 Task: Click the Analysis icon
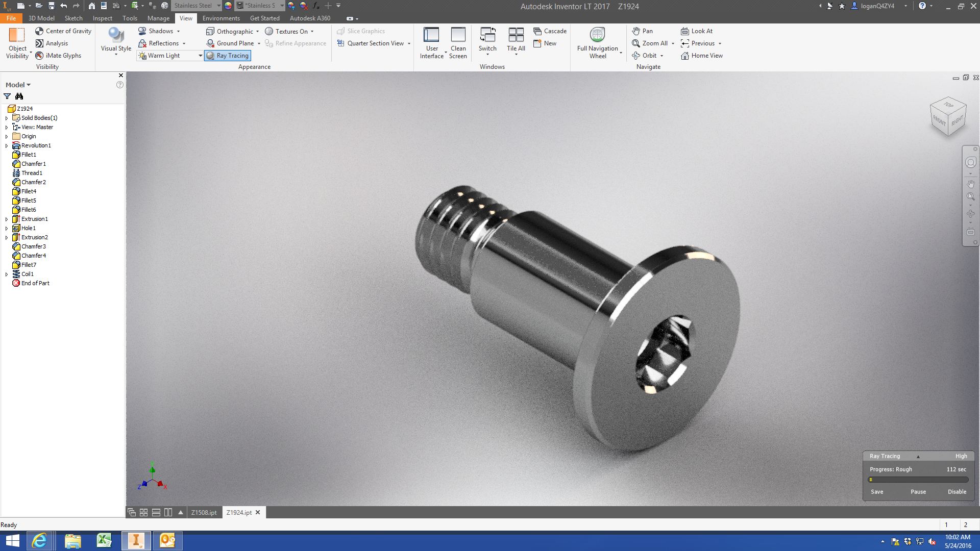[x=39, y=43]
